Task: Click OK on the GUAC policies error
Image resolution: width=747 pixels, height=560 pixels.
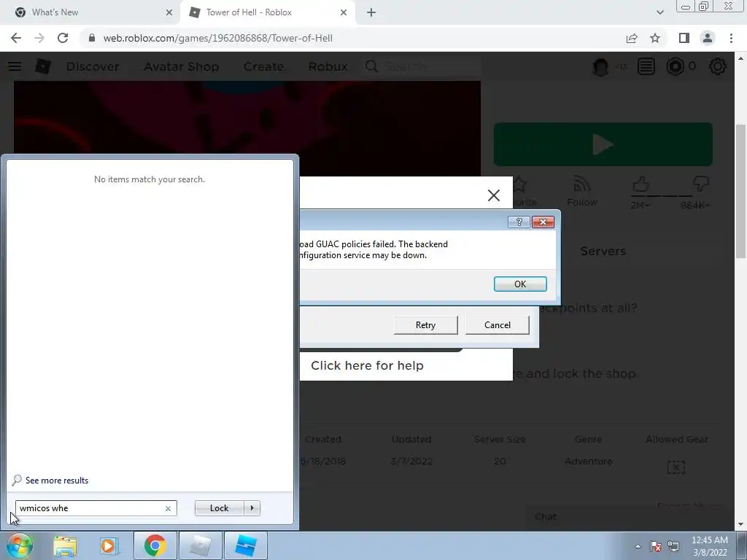Action: (520, 284)
